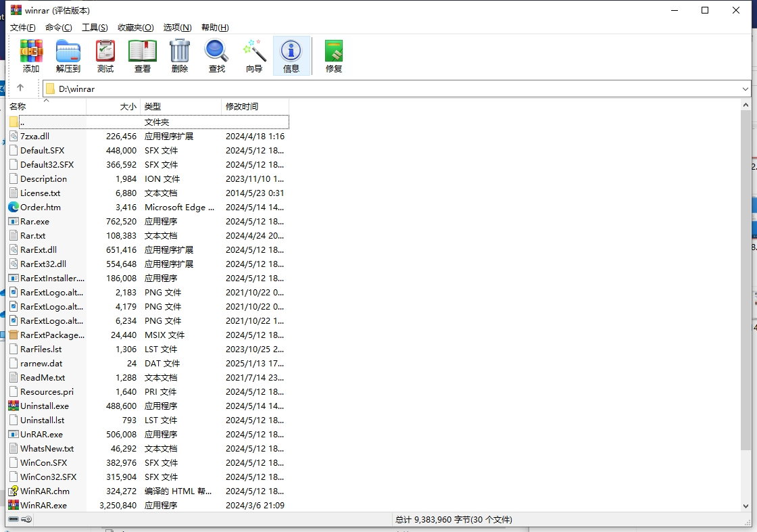Select the WinRAR.exe application icon
Image resolution: width=757 pixels, height=532 pixels.
[x=14, y=506]
